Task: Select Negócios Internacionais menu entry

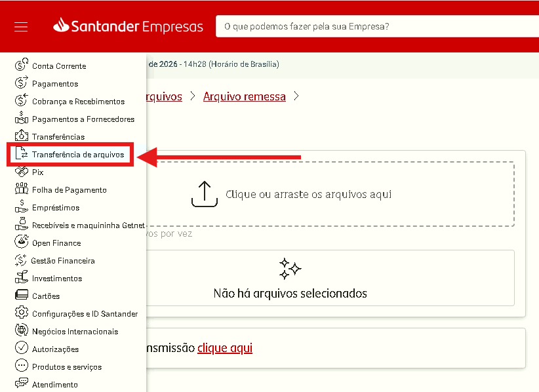Action: [x=75, y=332]
